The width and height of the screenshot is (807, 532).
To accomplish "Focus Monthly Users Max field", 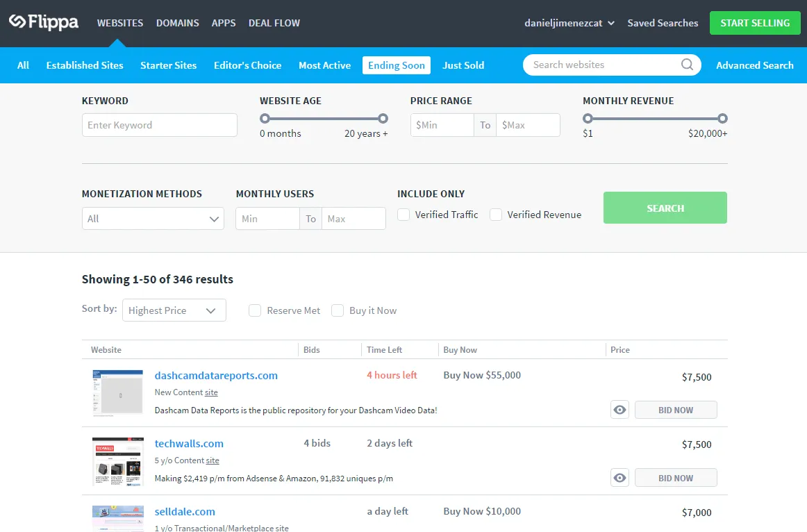I will (x=353, y=219).
